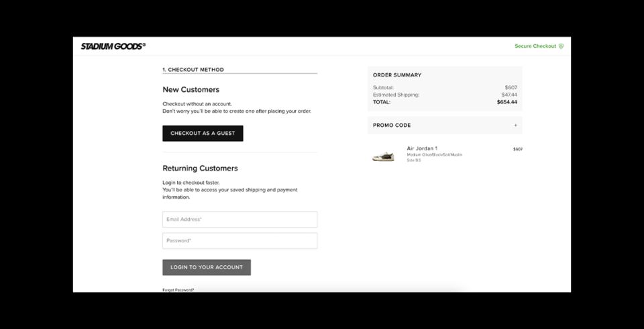Click the New Customers heading
This screenshot has width=644, height=329.
(191, 90)
